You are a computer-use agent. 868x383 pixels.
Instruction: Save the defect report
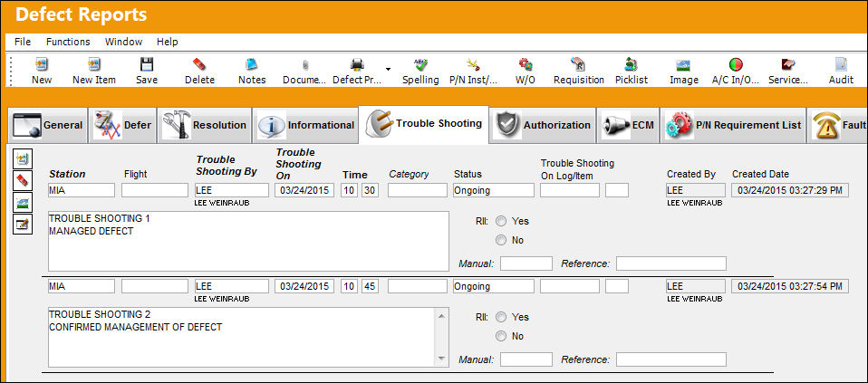click(147, 65)
